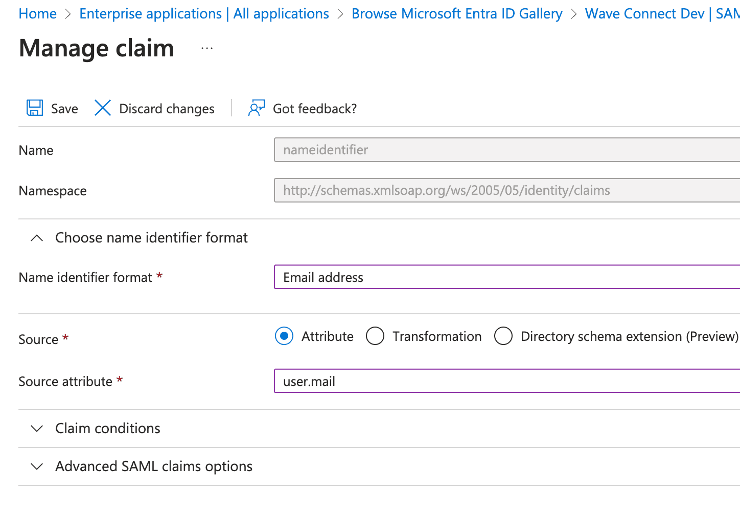Select Directory schema extension (Preview) radio button
The height and width of the screenshot is (526, 740).
point(503,336)
